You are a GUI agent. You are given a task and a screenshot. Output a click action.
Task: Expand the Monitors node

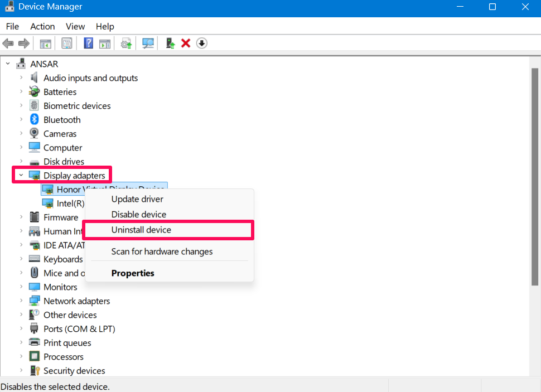click(x=21, y=287)
